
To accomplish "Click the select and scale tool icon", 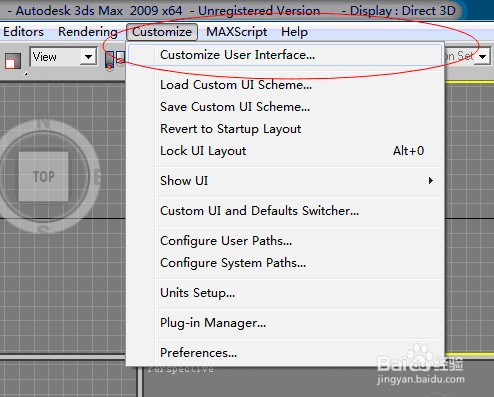I will point(13,61).
